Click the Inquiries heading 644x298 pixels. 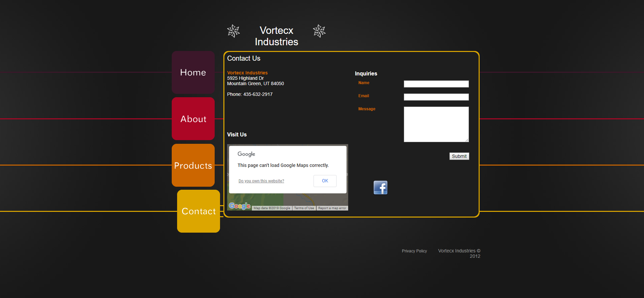[x=366, y=73]
